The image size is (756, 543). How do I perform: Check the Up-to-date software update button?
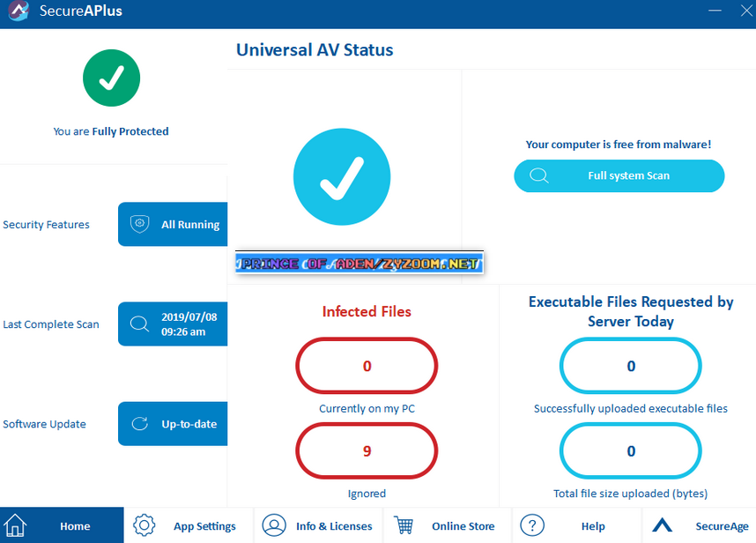point(173,424)
